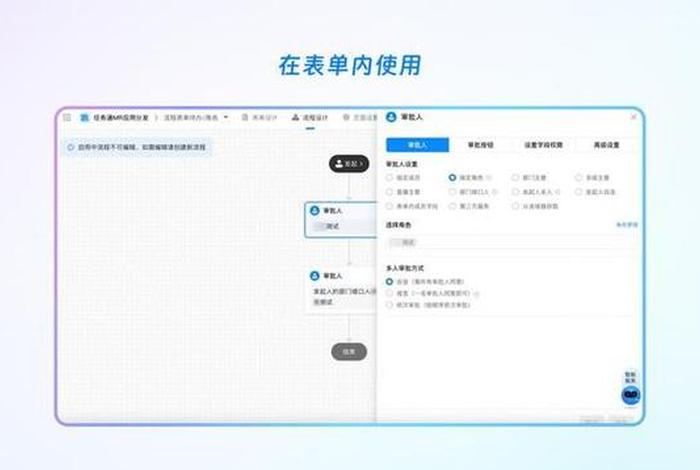Select the 部门主管 radio option

(x=516, y=178)
